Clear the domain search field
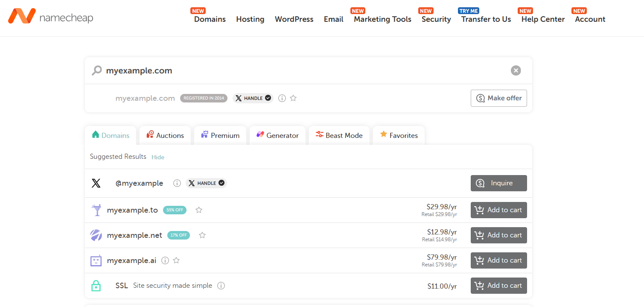The image size is (644, 307). click(516, 70)
